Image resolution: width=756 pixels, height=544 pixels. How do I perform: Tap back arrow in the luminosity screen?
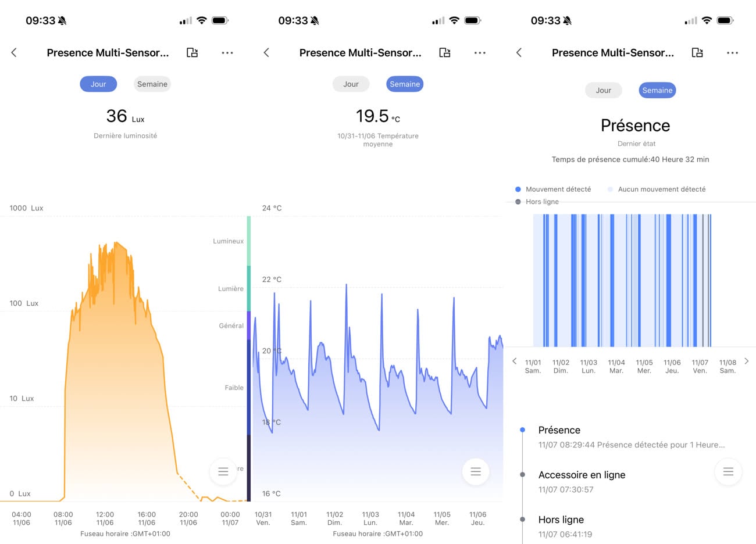(x=14, y=53)
